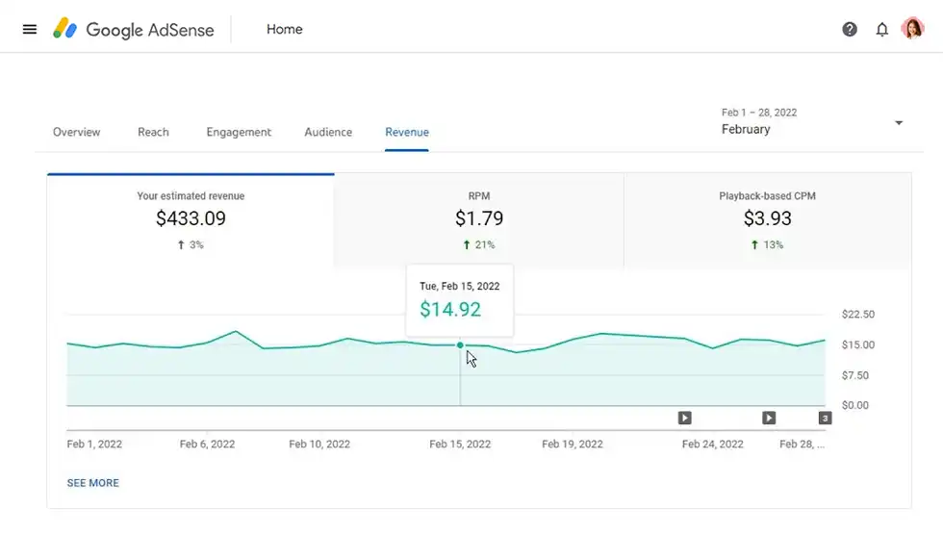The image size is (943, 560).
Task: Open the Engagement tab
Action: tap(239, 132)
